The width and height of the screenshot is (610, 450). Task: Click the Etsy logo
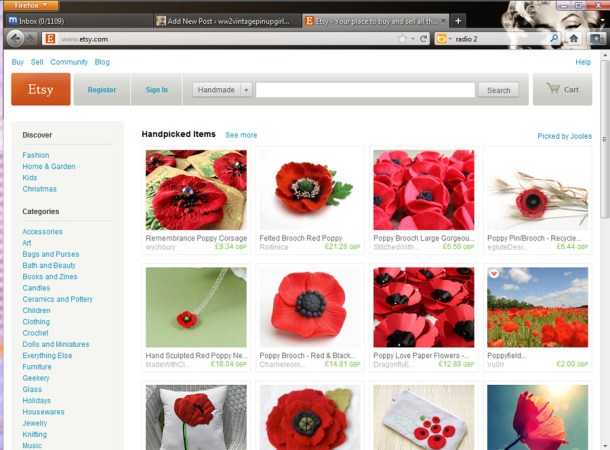[41, 89]
